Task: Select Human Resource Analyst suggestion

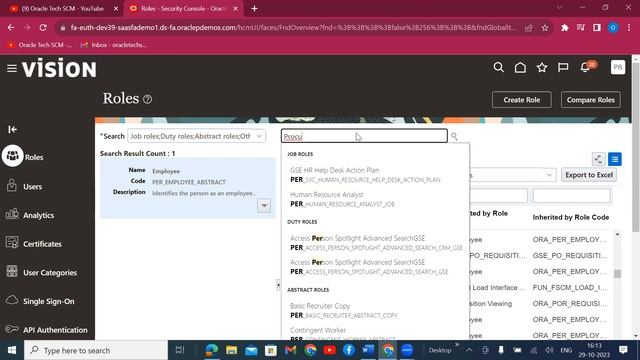Action: (x=342, y=199)
